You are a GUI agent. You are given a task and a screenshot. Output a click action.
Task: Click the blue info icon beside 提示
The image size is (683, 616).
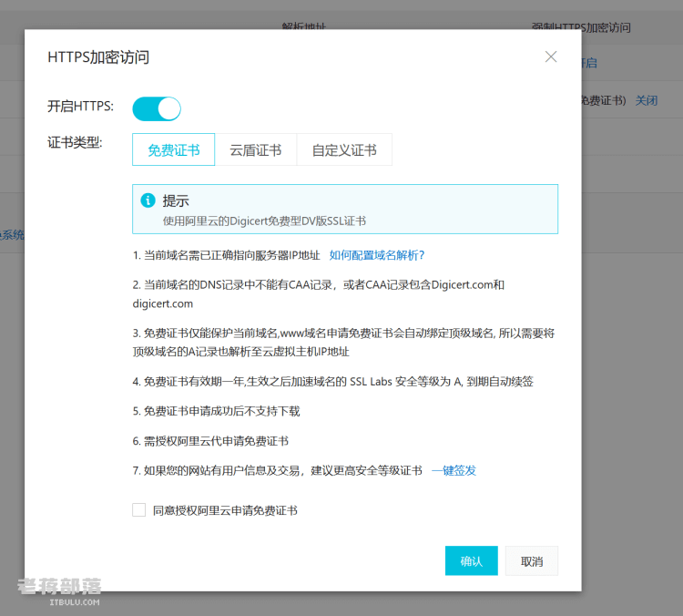point(148,200)
